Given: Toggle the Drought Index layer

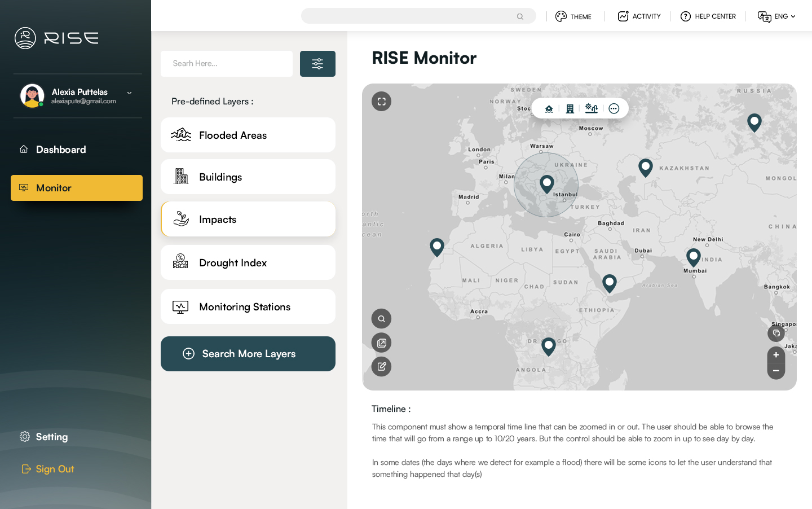Looking at the screenshot, I should [x=248, y=262].
